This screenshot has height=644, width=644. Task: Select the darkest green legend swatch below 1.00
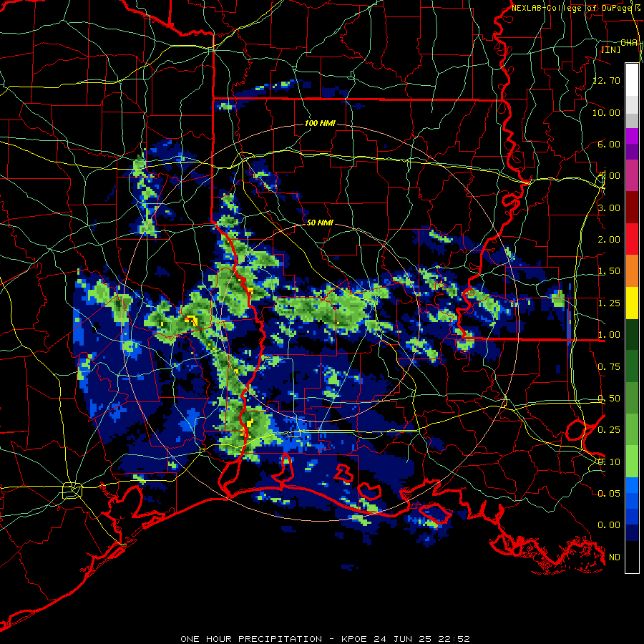632,334
